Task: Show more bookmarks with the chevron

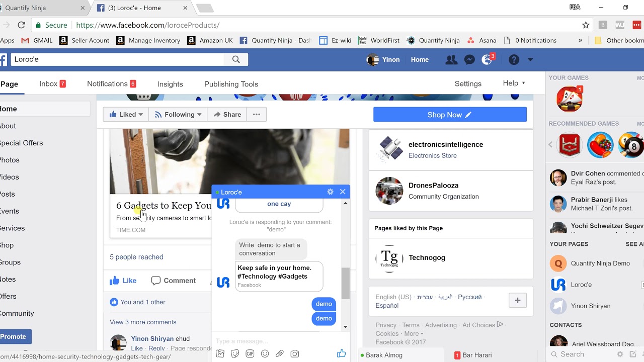Action: [581, 40]
